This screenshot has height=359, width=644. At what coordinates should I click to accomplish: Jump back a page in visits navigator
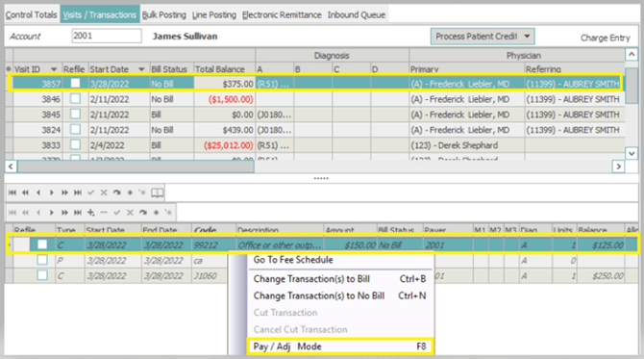25,192
